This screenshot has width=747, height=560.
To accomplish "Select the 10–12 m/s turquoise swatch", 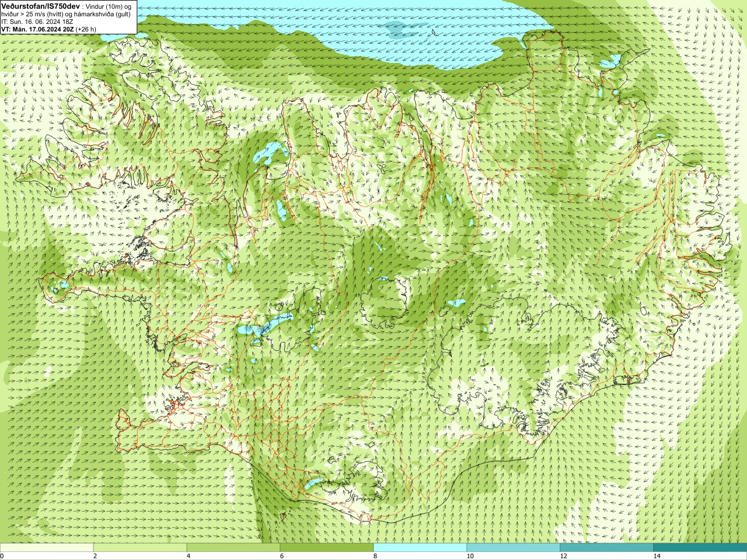I will coord(514,548).
